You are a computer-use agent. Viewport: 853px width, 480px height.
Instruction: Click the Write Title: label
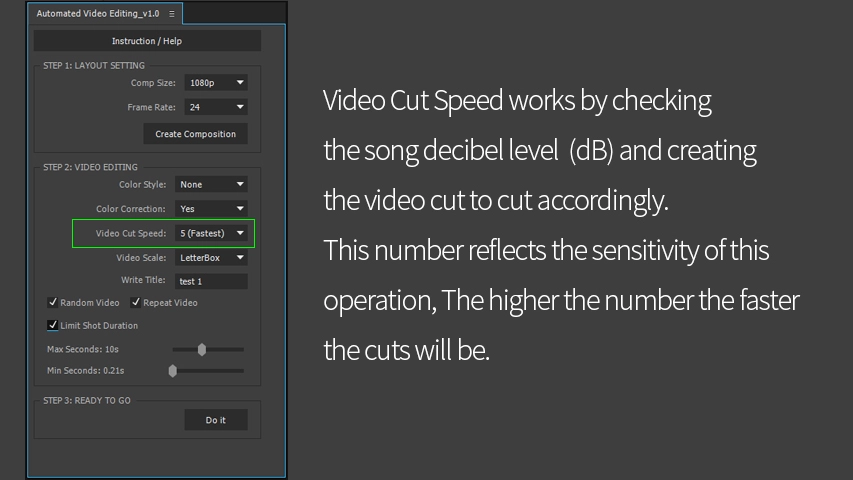click(x=143, y=280)
